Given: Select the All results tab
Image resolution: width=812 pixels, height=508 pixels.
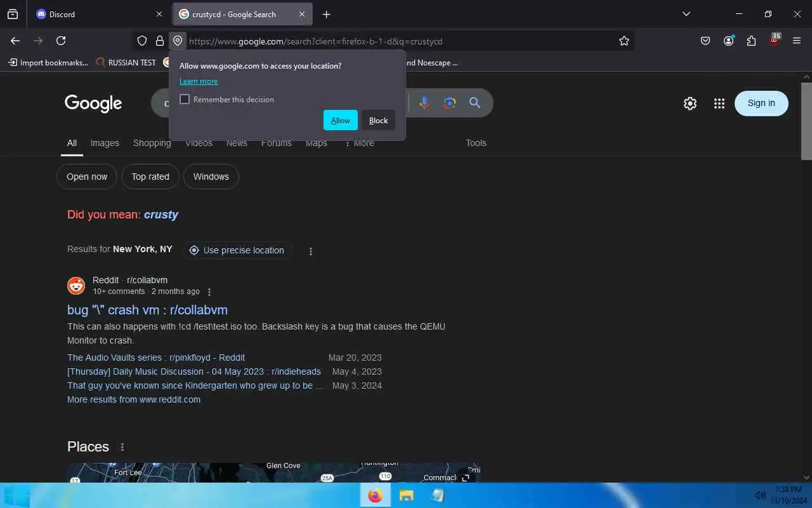Looking at the screenshot, I should (x=72, y=144).
